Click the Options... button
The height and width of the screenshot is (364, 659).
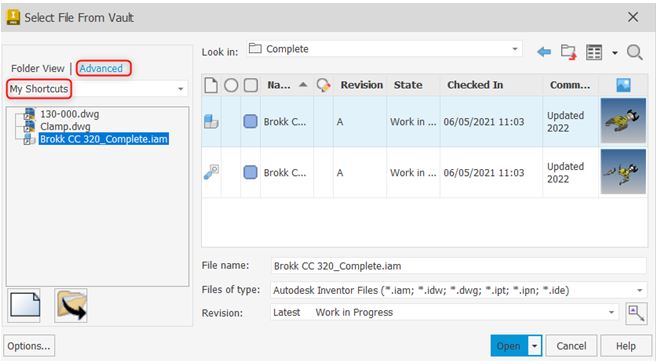tap(29, 346)
